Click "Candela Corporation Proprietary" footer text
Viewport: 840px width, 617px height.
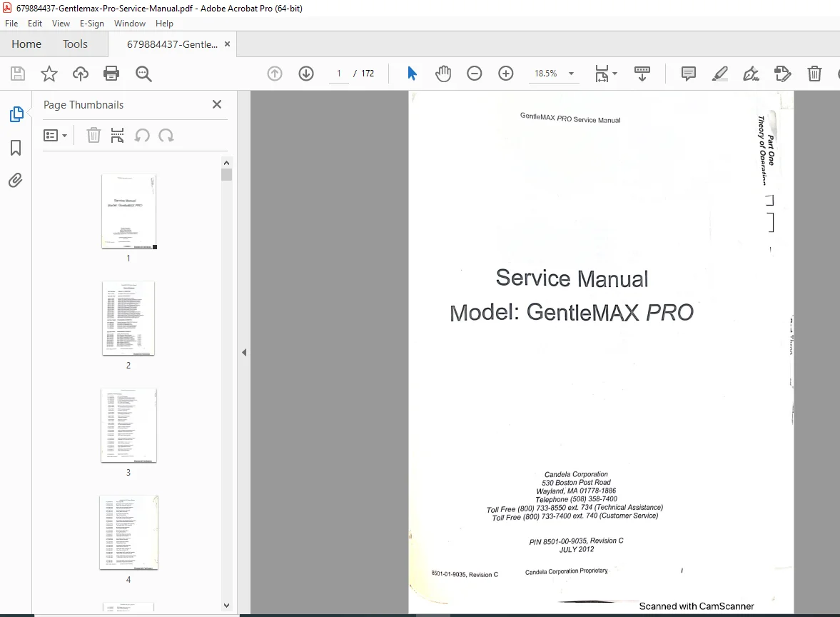(566, 571)
